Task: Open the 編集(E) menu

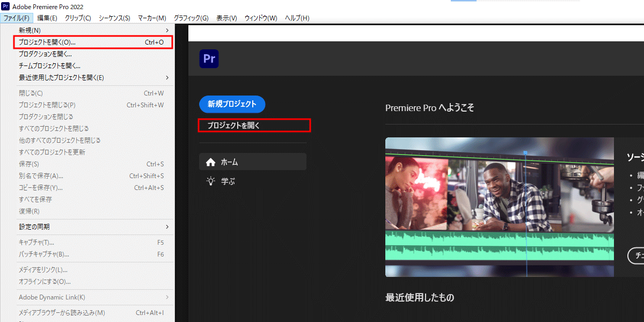Action: 47,18
